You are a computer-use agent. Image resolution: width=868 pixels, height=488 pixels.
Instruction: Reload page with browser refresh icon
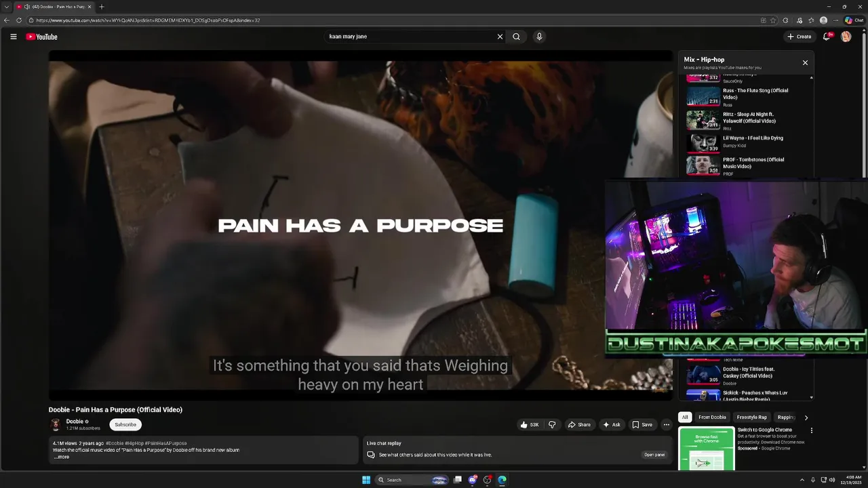pos(19,20)
